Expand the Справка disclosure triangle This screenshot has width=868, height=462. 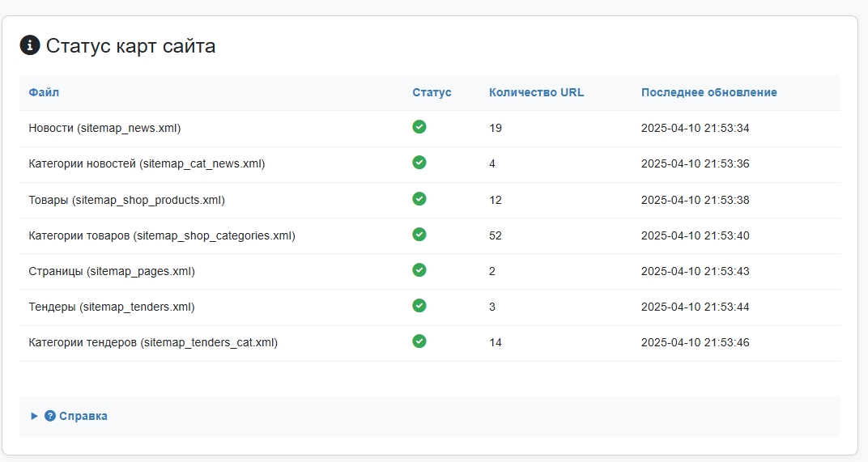tap(34, 416)
